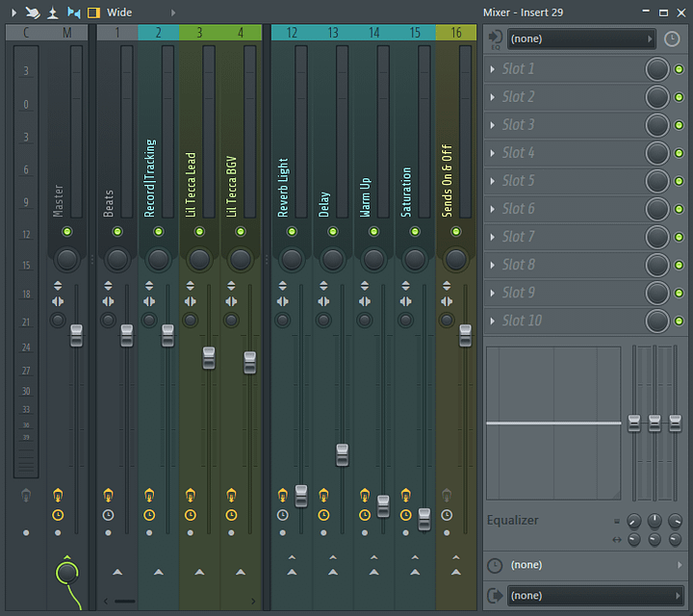Screen dimensions: 693x616
Task: Click the mixer horizontal scrollbar
Action: tap(125, 601)
